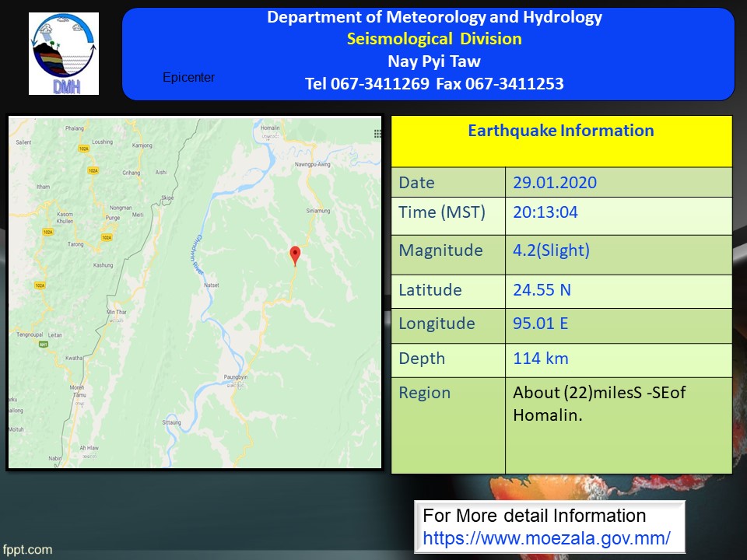
Task: Click the Seismological Division yellow heading
Action: 434,39
